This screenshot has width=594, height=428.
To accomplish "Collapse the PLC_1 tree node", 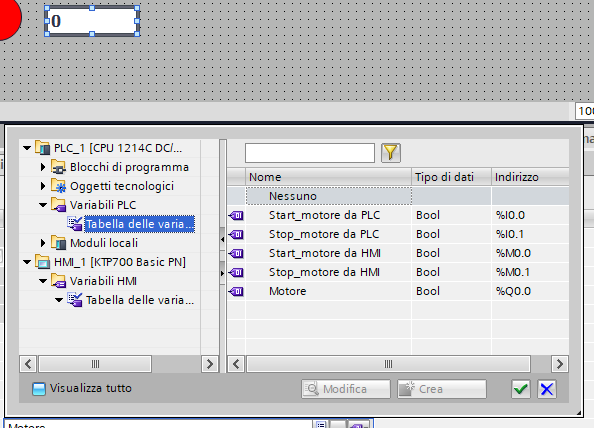I will (27, 148).
